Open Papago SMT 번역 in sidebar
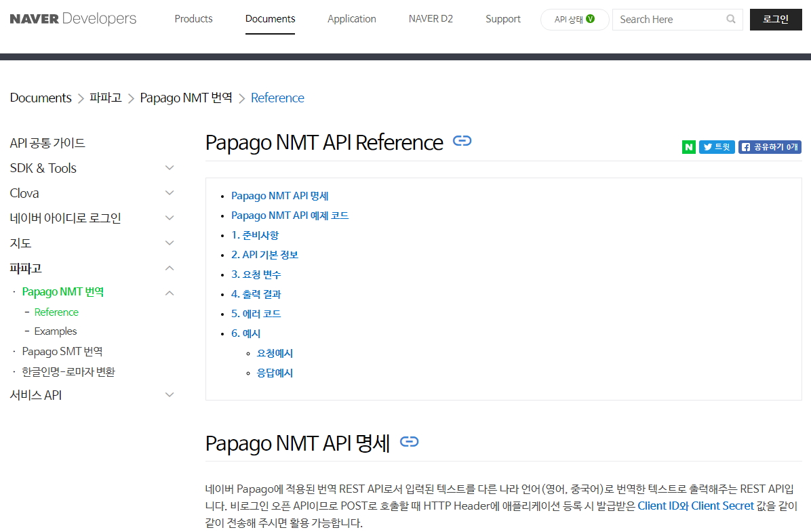 click(x=62, y=352)
